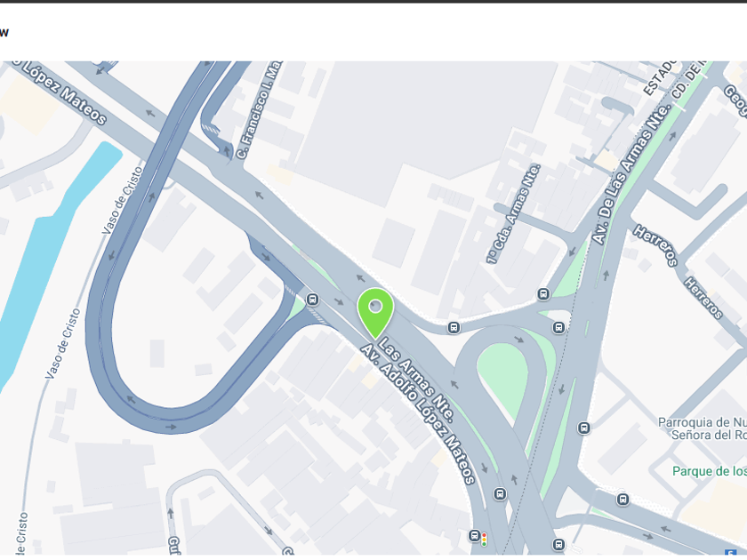
Task: Select the bus stop below Parque de los label
Action: (x=622, y=499)
